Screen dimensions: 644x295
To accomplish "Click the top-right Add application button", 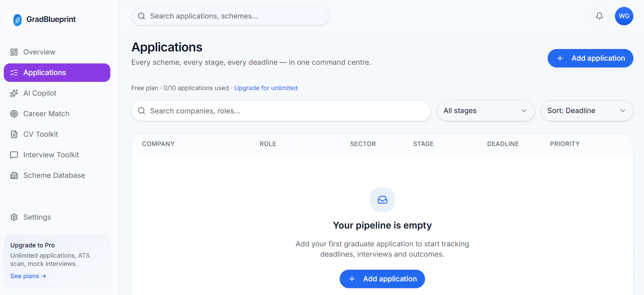I will pos(590,58).
